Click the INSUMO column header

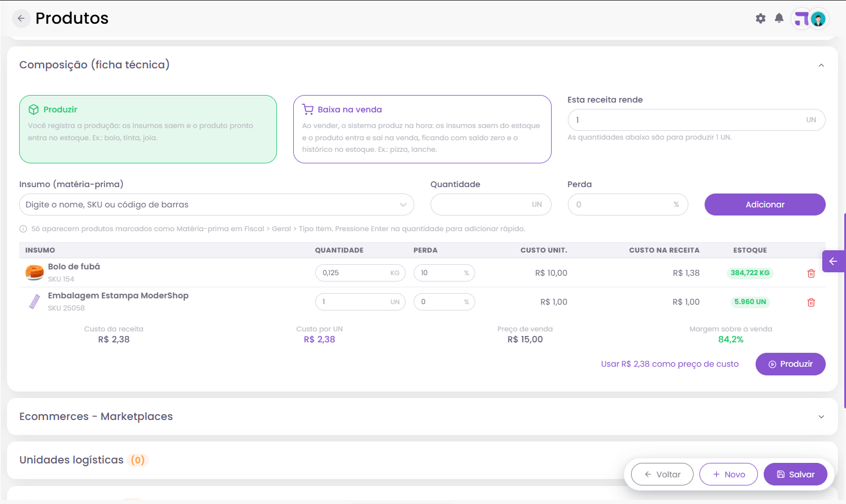click(40, 250)
